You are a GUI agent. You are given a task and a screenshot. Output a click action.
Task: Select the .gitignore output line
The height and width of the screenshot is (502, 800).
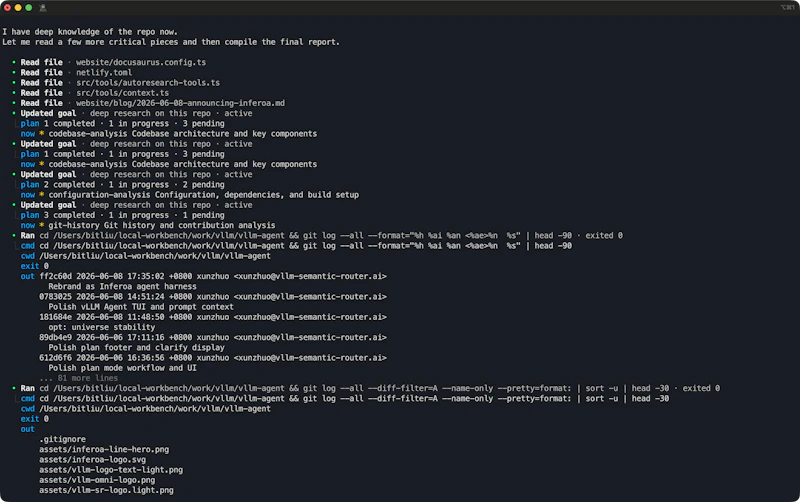click(x=62, y=439)
